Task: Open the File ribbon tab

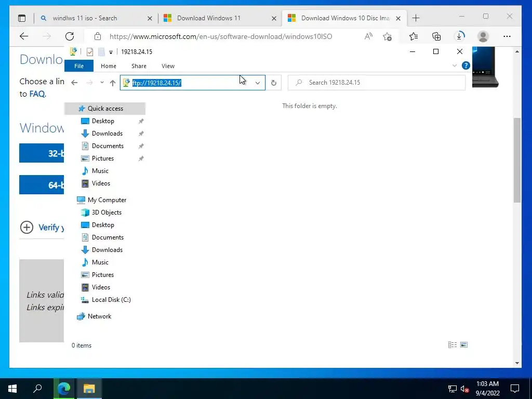Action: (79, 66)
